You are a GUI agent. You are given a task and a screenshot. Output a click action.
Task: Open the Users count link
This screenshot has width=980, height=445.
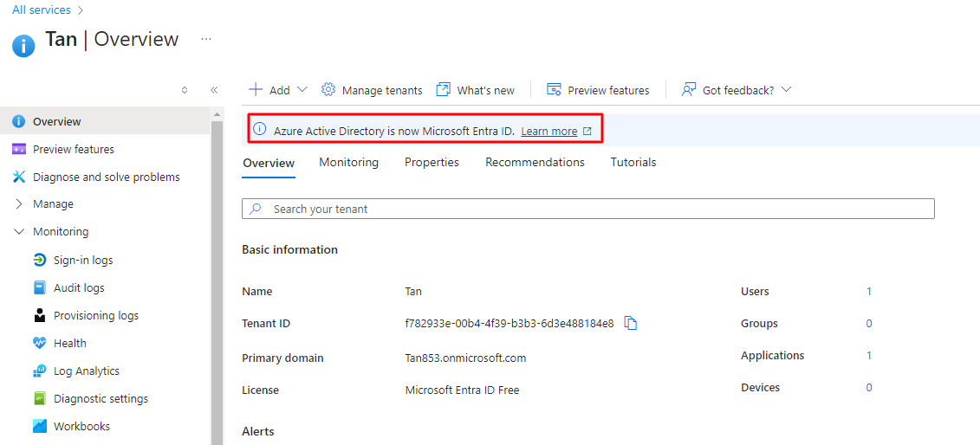pyautogui.click(x=869, y=292)
